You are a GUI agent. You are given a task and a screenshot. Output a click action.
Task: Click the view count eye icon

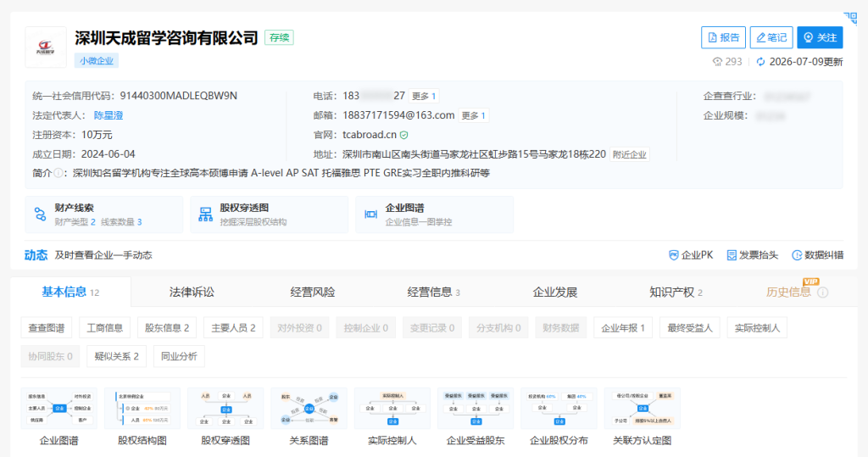pos(717,62)
